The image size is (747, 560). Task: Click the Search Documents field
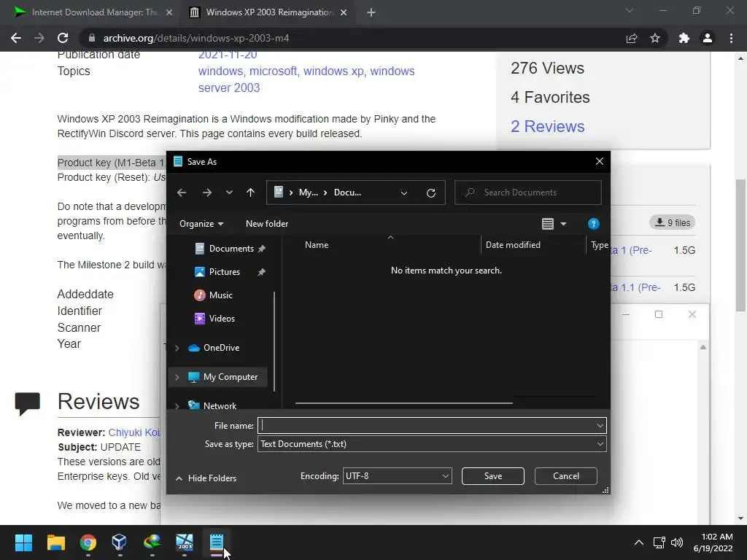tap(528, 192)
